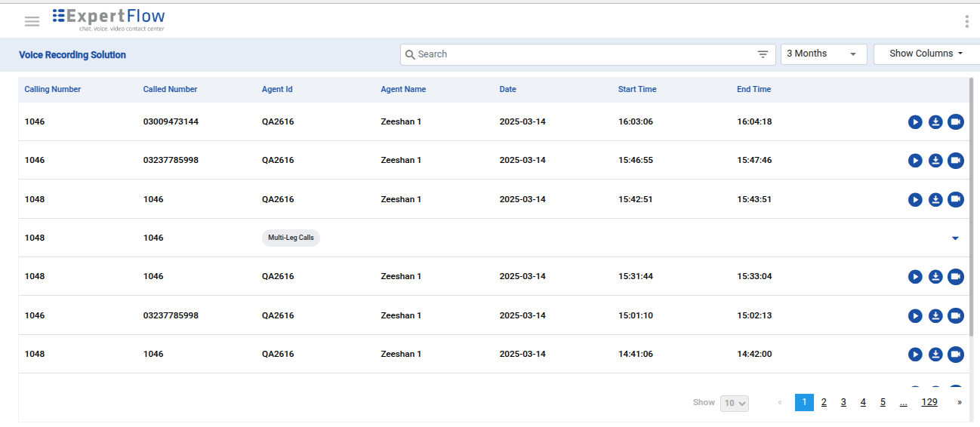The height and width of the screenshot is (427, 980).
Task: Jump to last page 129
Action: 929,402
